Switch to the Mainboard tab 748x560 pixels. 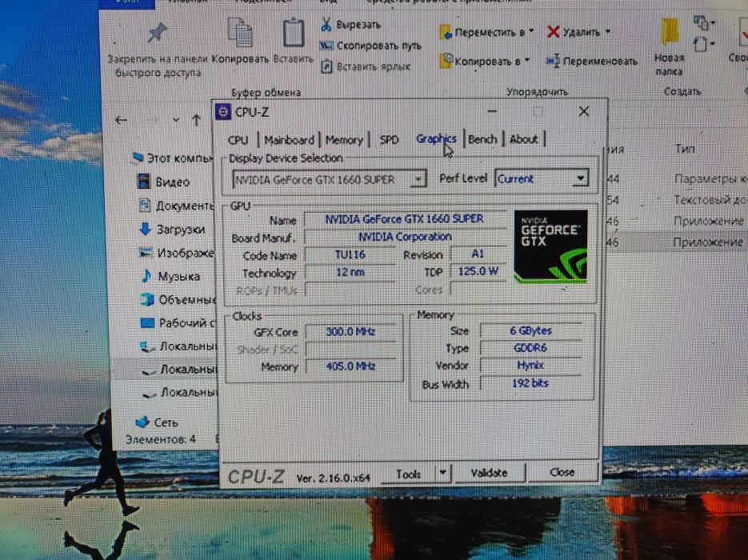point(289,140)
